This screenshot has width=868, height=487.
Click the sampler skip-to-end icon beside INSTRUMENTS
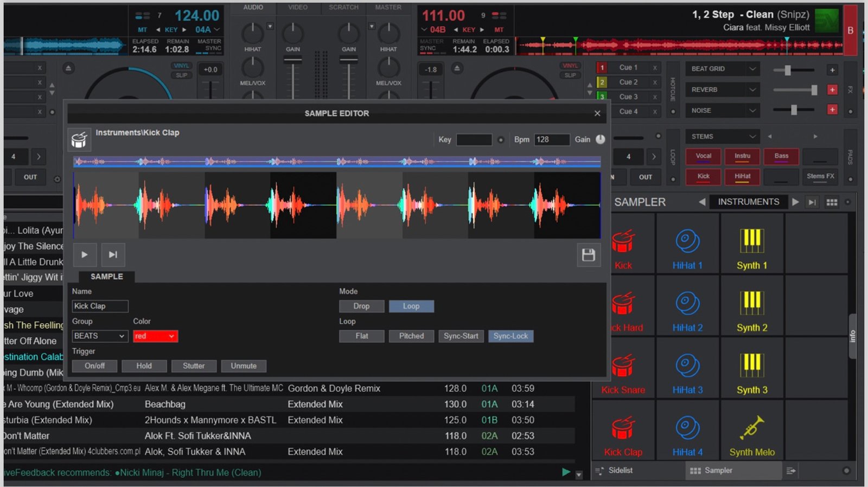[x=812, y=202]
